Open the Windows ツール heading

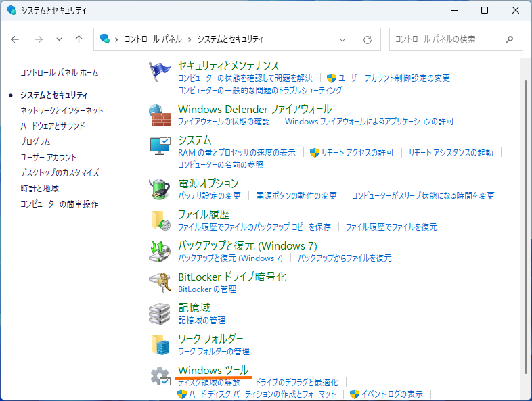(213, 370)
